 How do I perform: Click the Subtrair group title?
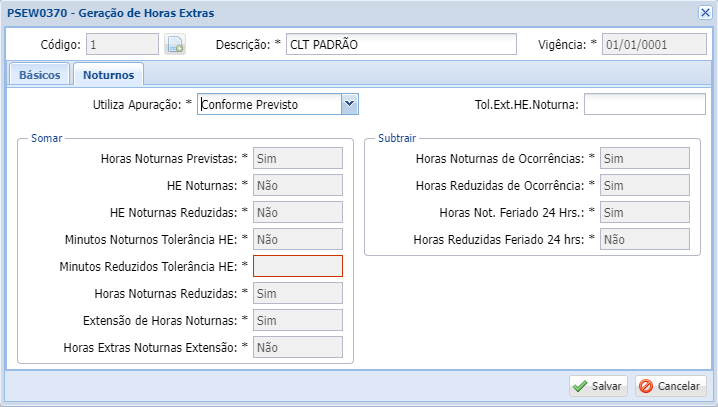pos(397,138)
